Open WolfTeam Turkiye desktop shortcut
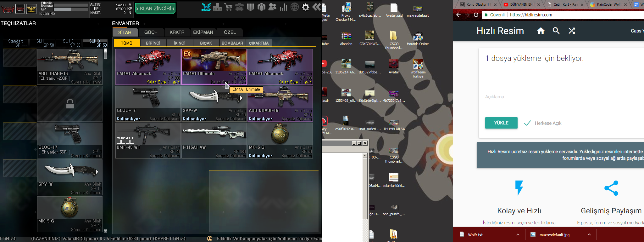This screenshot has width=644, height=242. pyautogui.click(x=418, y=68)
